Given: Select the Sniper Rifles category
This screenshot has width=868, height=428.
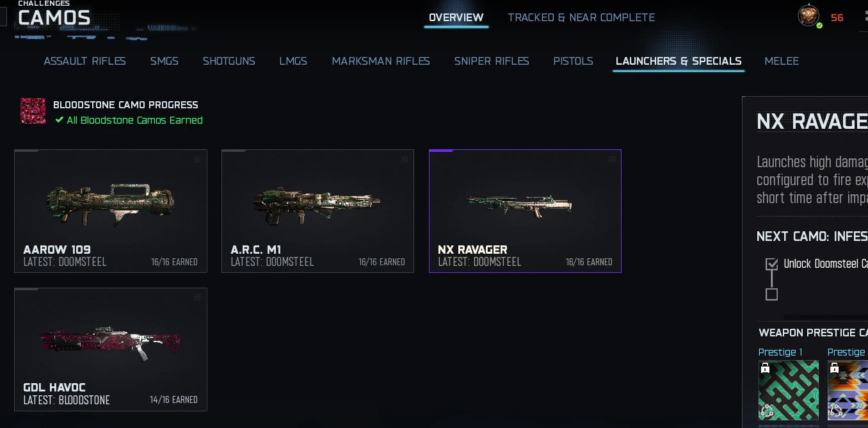Looking at the screenshot, I should (x=492, y=61).
